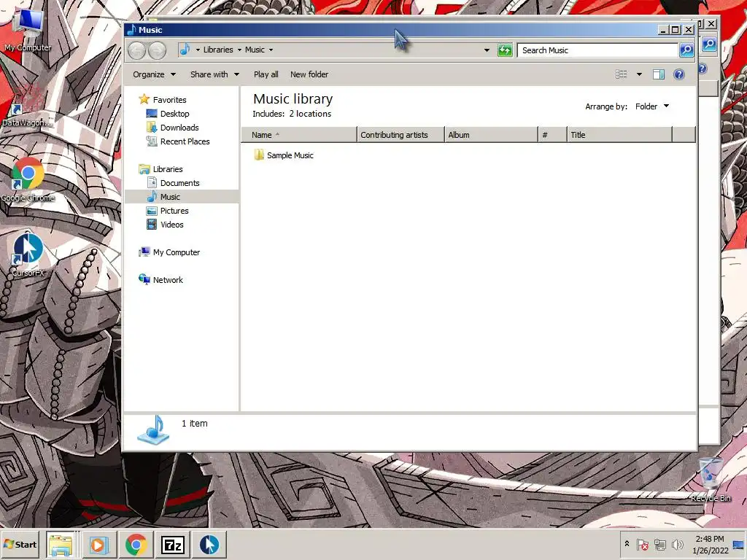Click the network tray icon
This screenshot has width=747, height=560.
pos(659,544)
